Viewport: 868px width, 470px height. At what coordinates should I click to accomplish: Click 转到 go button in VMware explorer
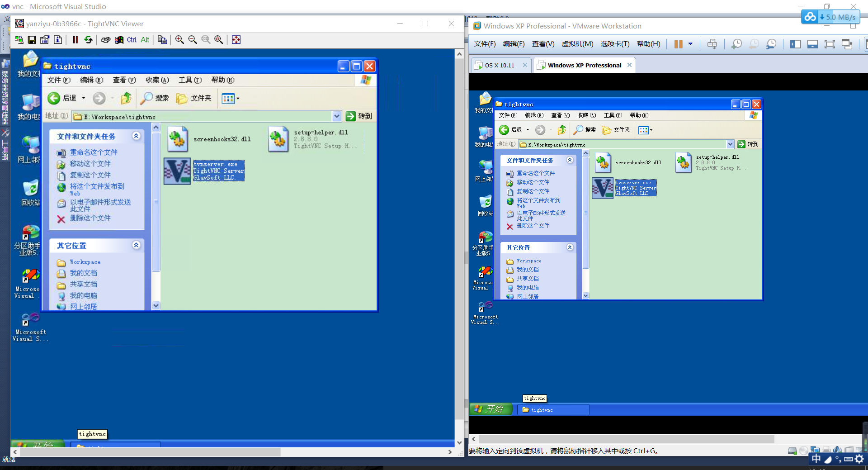click(x=748, y=144)
